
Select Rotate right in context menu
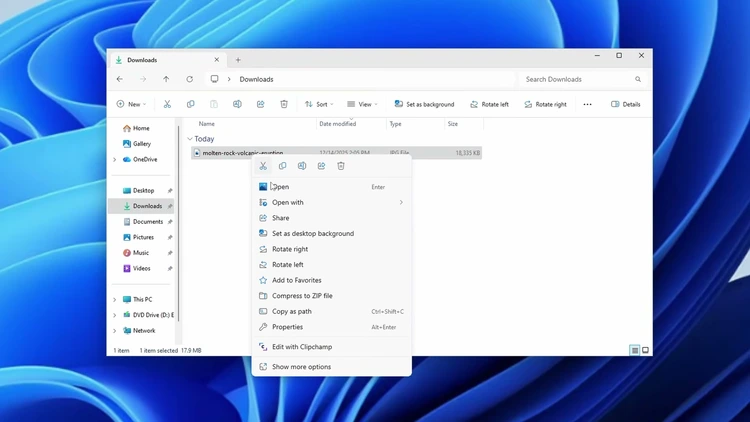click(331, 249)
